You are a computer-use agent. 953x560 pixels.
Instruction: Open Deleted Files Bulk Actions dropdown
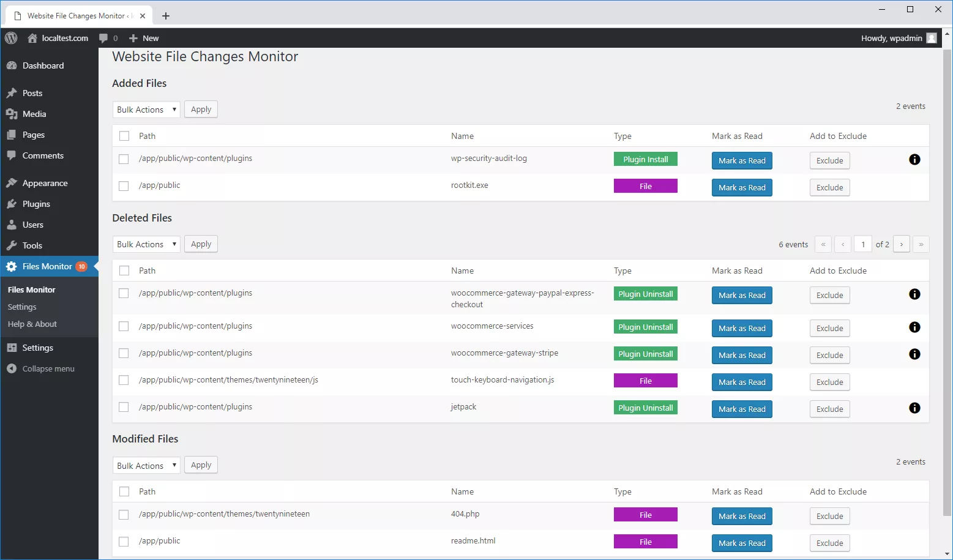[x=146, y=244]
